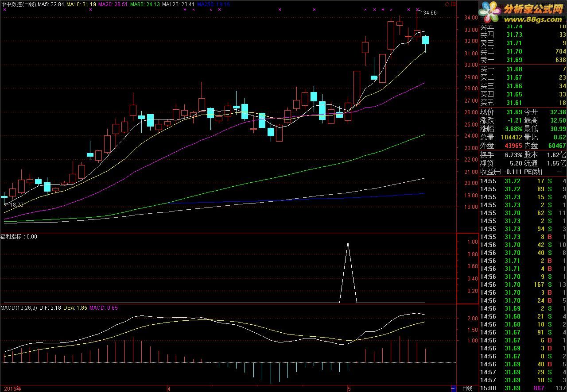
Task: Click the MACD(12,26,9) indicator title
Action: [x=19, y=307]
